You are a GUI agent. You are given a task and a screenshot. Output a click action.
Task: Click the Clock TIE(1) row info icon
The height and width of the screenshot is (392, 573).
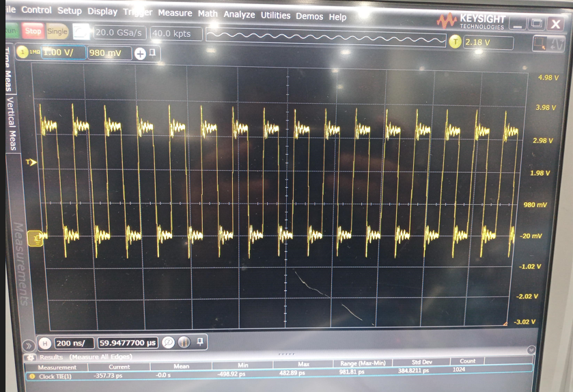pos(32,376)
